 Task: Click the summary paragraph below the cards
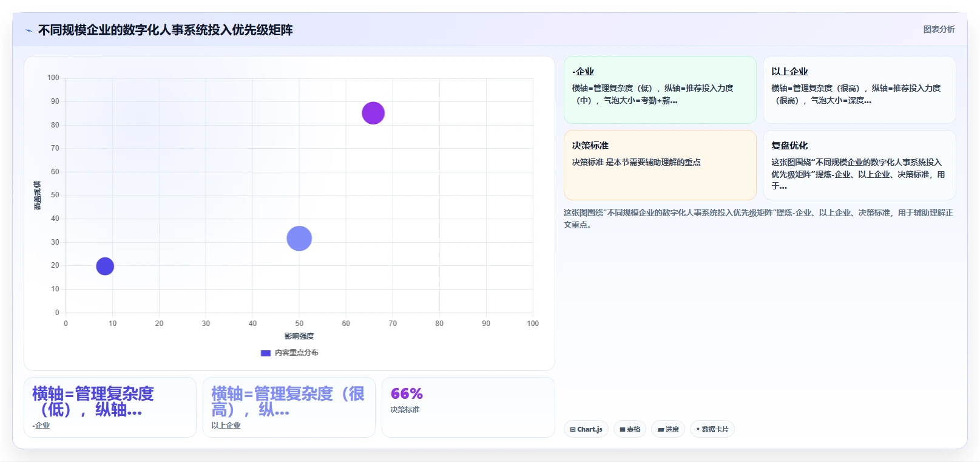tap(759, 219)
